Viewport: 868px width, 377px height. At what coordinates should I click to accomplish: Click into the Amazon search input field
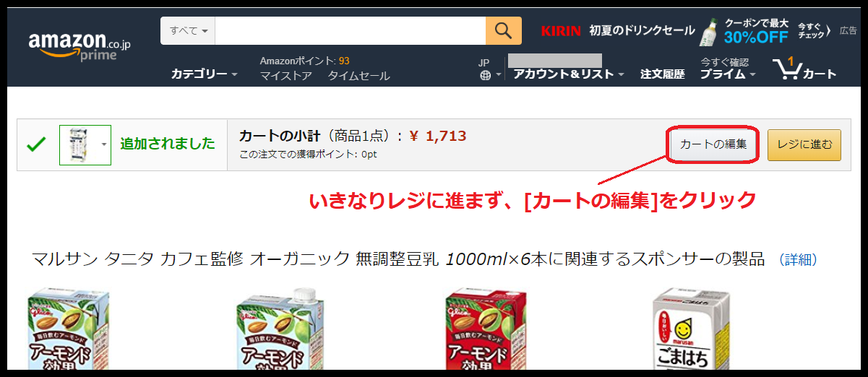[351, 31]
